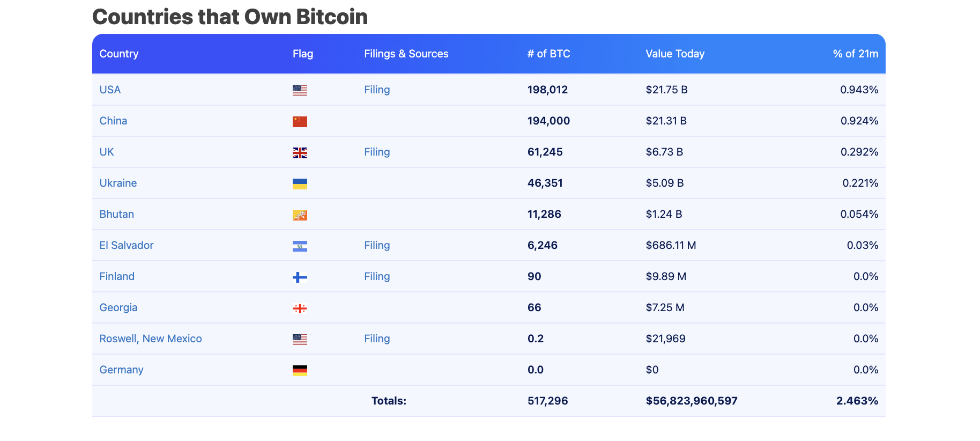Open the Georgia country link
The height and width of the screenshot is (441, 980).
[x=118, y=307]
